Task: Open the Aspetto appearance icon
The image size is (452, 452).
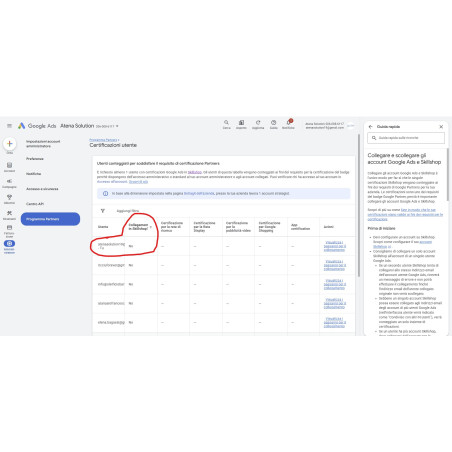Action: coord(241,124)
